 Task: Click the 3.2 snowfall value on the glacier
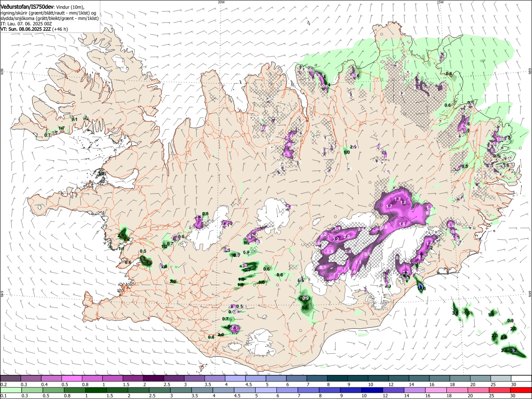[337, 239]
